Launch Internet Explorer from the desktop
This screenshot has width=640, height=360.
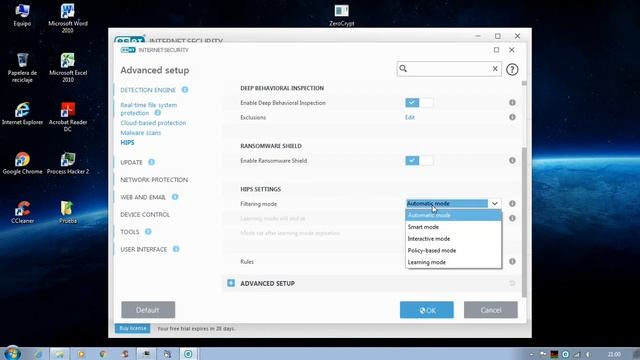pyautogui.click(x=22, y=114)
